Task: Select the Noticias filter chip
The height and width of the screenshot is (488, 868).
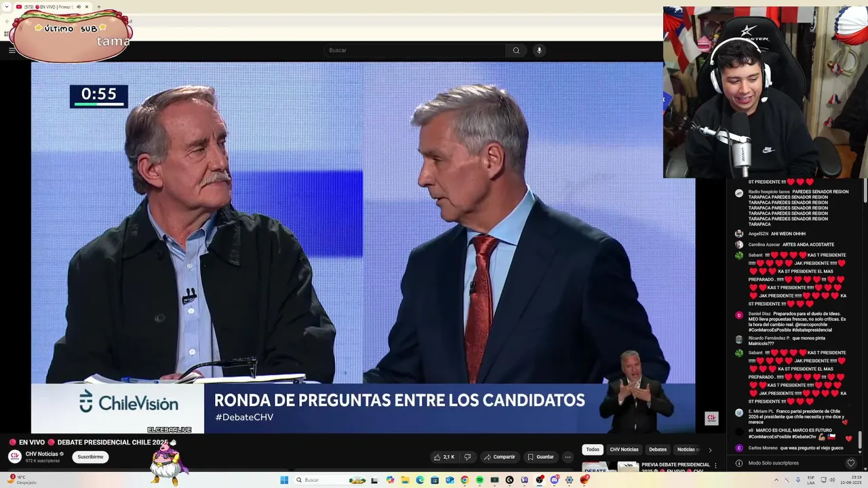Action: click(x=686, y=449)
